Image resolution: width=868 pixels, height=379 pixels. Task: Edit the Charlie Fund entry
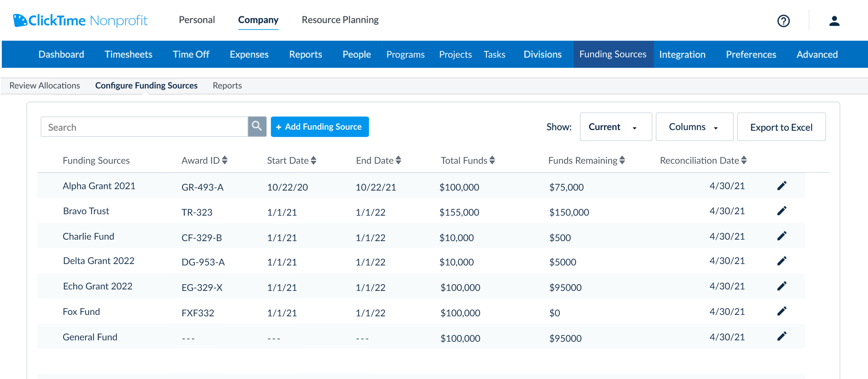click(x=782, y=236)
